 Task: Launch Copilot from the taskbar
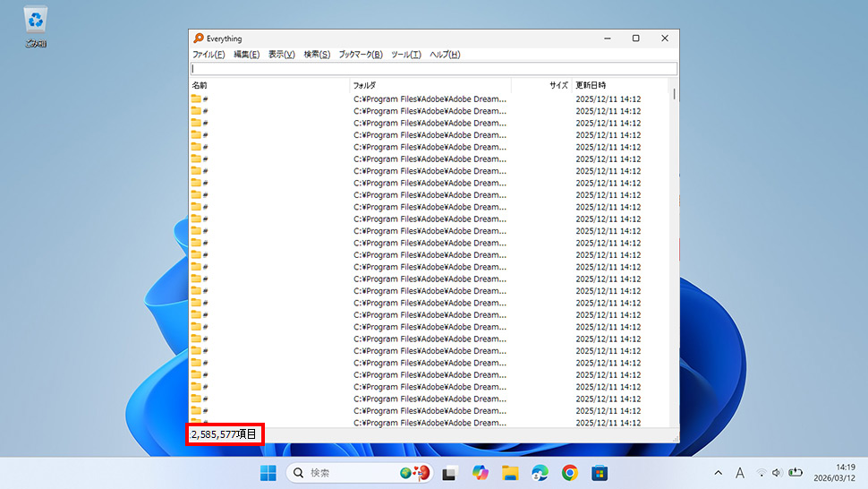coord(481,472)
